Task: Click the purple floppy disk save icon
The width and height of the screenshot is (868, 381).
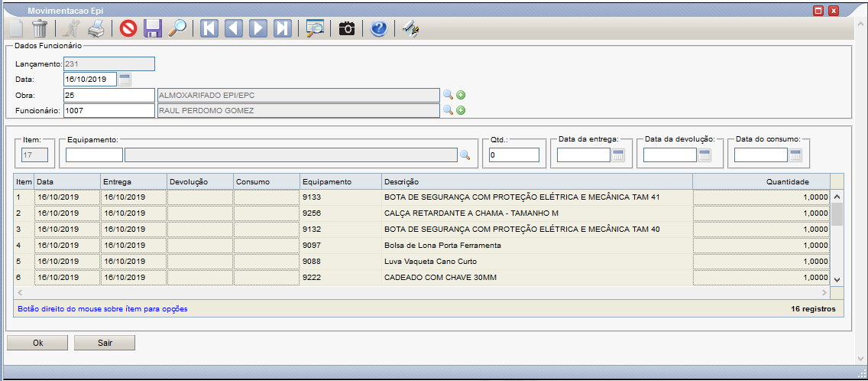Action: point(153,28)
